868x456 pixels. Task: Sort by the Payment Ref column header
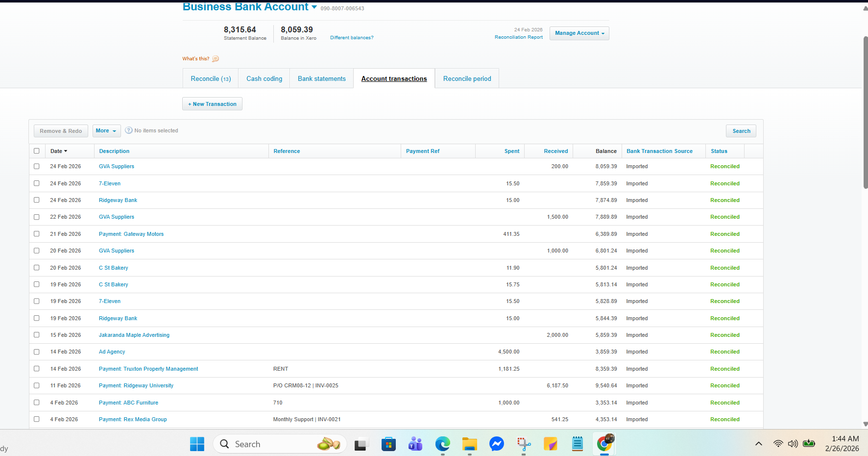pyautogui.click(x=423, y=151)
